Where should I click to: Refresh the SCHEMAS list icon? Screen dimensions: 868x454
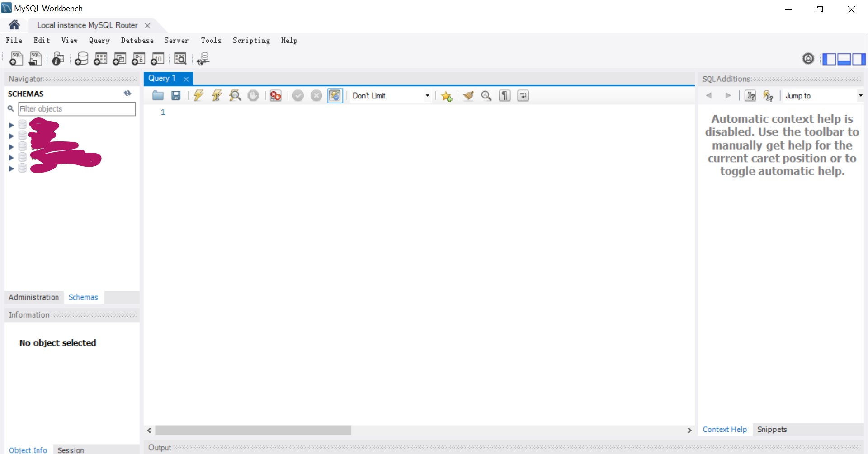[127, 94]
